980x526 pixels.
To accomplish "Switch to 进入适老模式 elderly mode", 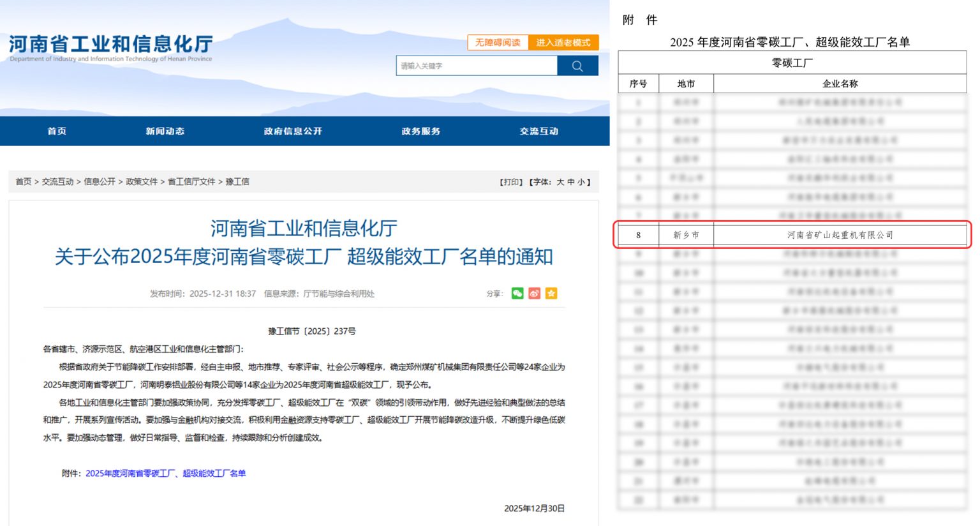I will click(x=563, y=43).
